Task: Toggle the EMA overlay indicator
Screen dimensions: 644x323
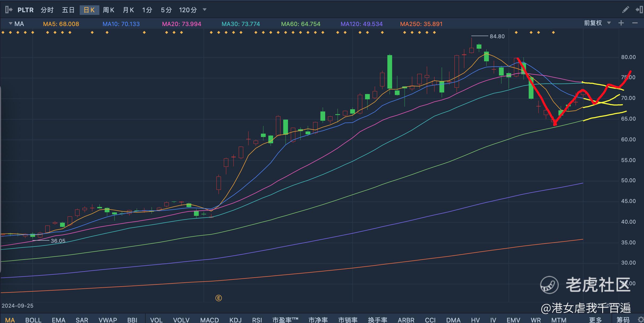Action: pyautogui.click(x=58, y=320)
